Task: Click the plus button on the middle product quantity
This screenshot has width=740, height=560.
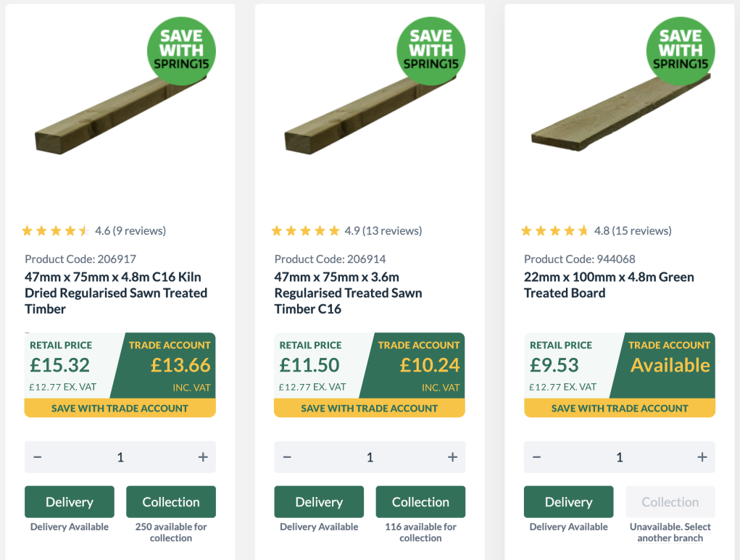Action: coord(452,456)
